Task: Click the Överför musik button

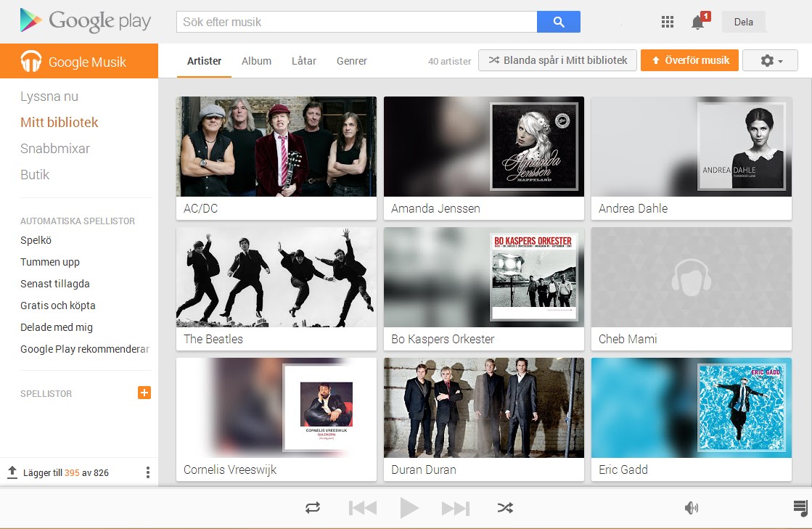Action: pos(689,60)
